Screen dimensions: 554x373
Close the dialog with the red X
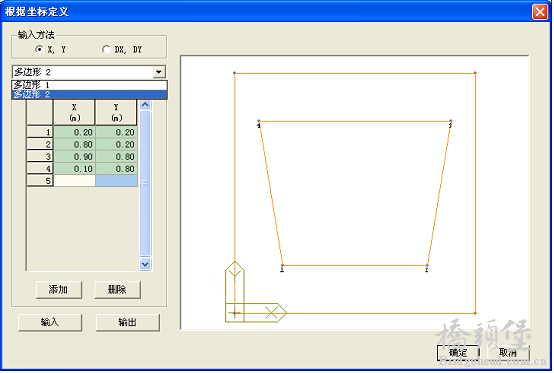coord(540,12)
